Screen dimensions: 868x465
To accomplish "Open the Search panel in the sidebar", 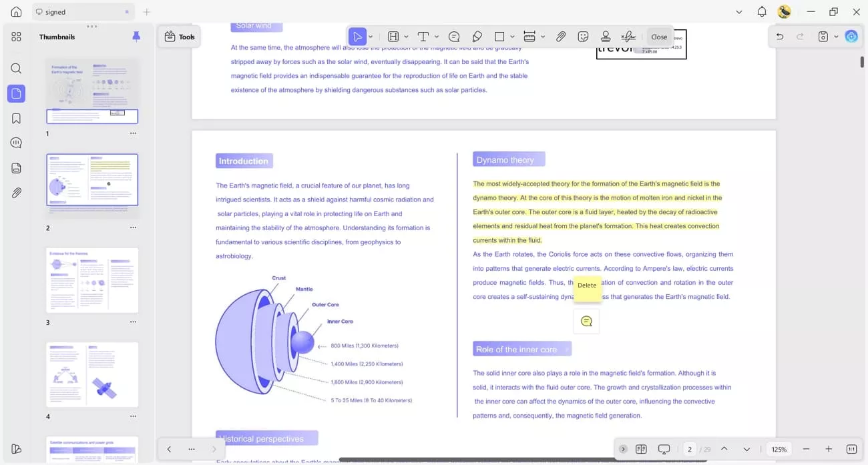I will click(16, 68).
